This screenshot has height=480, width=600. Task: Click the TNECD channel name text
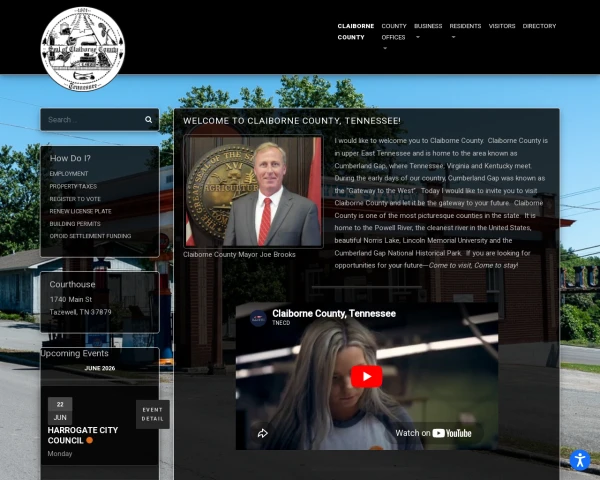pyautogui.click(x=281, y=323)
